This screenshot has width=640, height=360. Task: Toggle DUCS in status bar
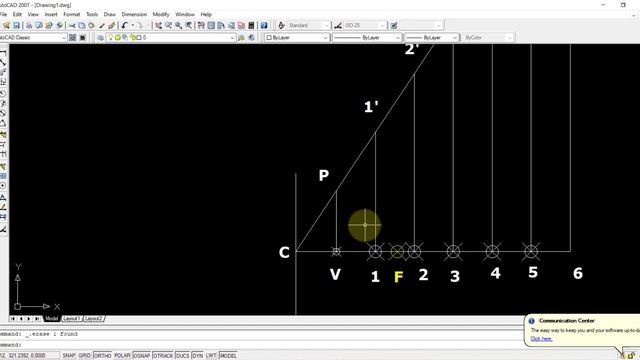[182, 356]
